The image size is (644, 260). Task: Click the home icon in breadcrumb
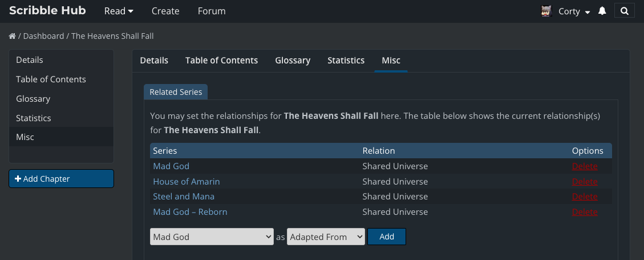[12, 36]
